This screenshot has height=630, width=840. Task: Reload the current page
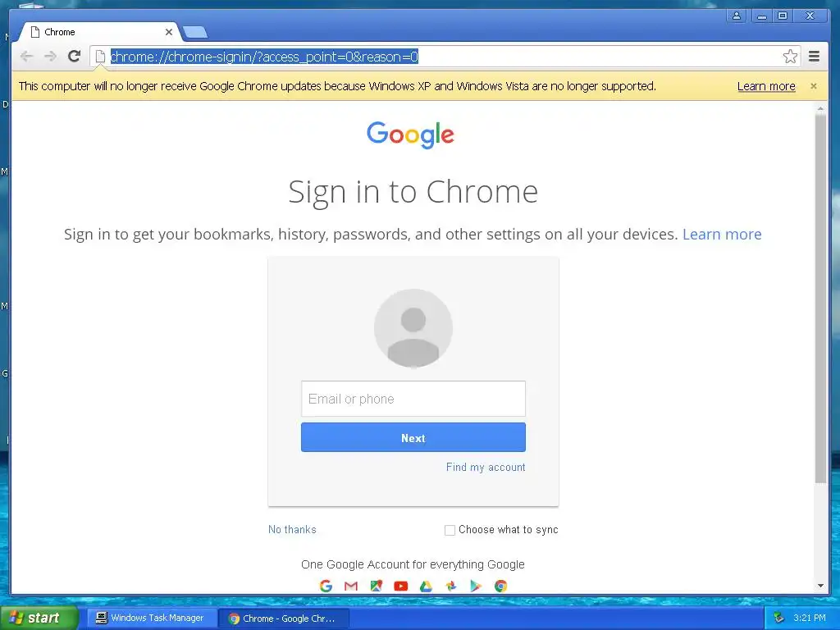75,56
